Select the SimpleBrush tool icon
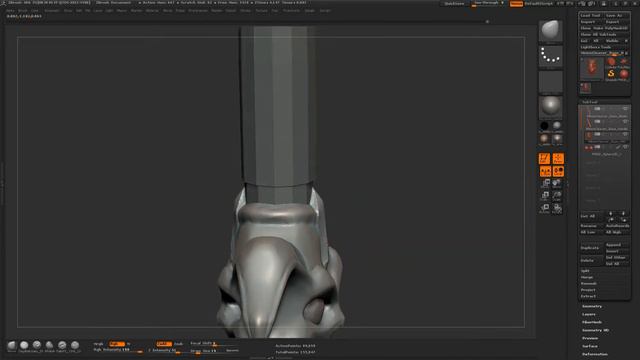640x360 pixels. tap(611, 73)
